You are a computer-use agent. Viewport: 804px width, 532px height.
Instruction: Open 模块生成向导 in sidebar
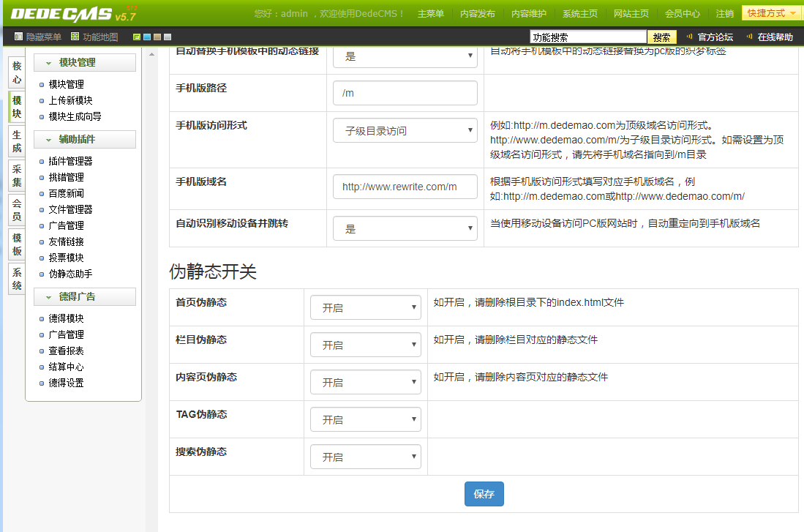[x=75, y=116]
